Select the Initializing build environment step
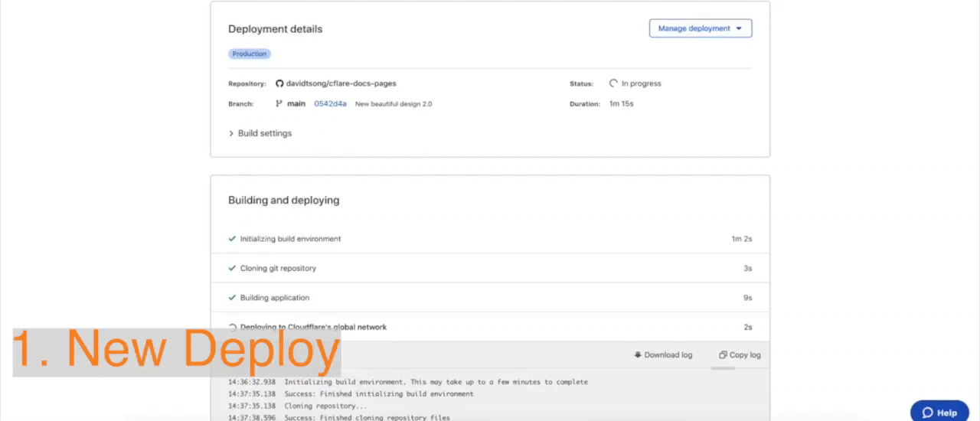 [x=490, y=239]
